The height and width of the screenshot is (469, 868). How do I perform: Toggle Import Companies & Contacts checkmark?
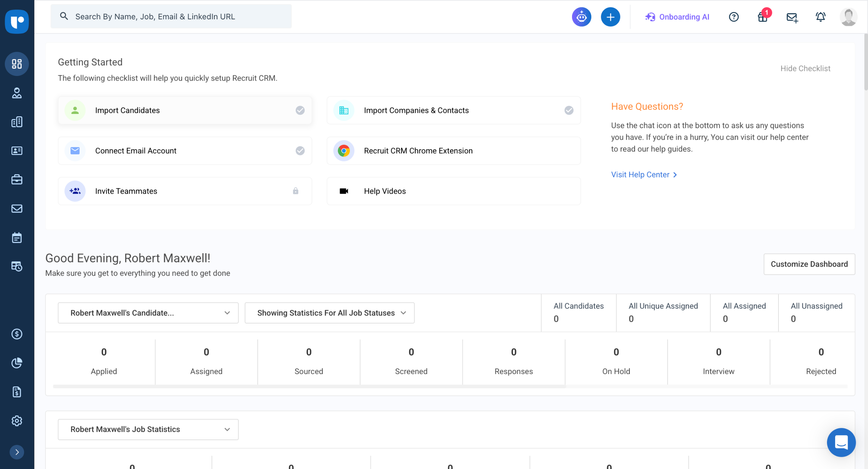coord(569,110)
